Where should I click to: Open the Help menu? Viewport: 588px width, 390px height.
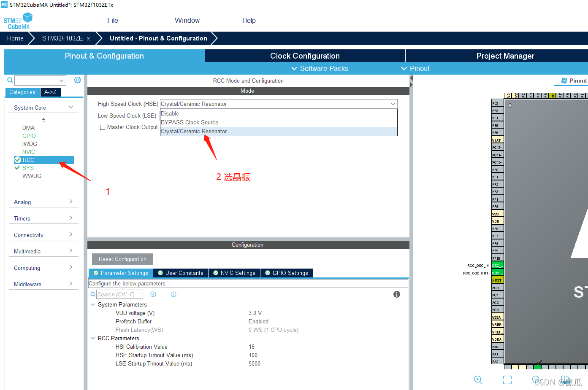point(249,20)
